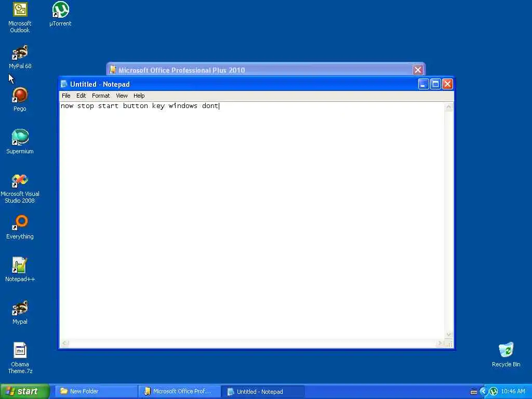Click Untitled - Notepad taskbar button

(x=263, y=392)
